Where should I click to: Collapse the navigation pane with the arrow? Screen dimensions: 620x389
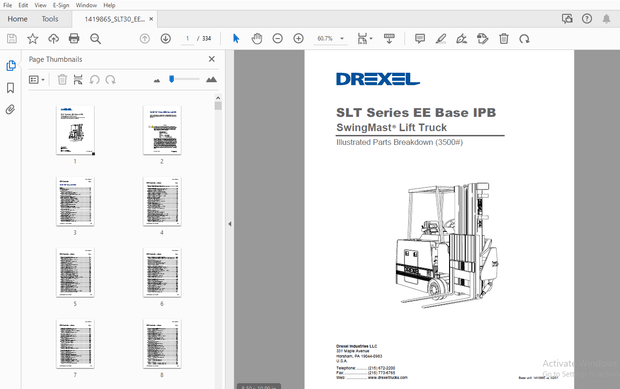230,224
